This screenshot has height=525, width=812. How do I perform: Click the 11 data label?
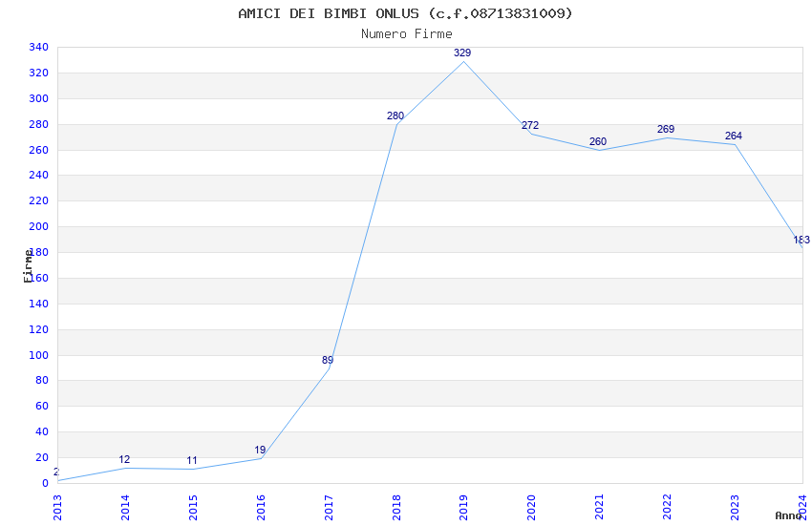(192, 460)
